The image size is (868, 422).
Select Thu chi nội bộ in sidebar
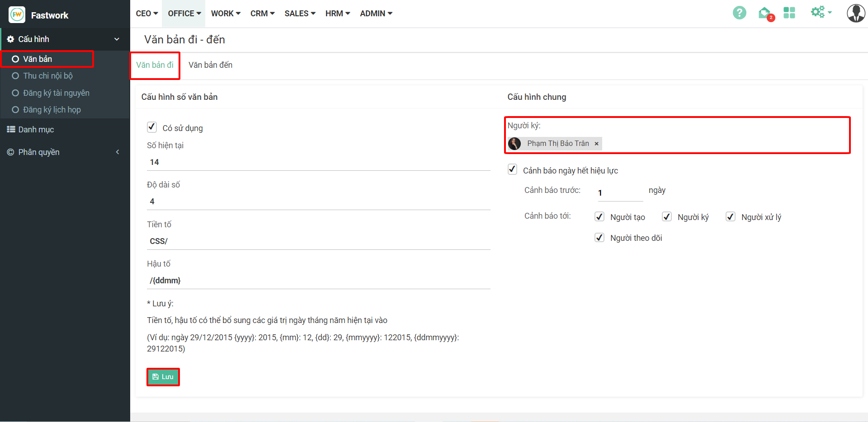(48, 76)
